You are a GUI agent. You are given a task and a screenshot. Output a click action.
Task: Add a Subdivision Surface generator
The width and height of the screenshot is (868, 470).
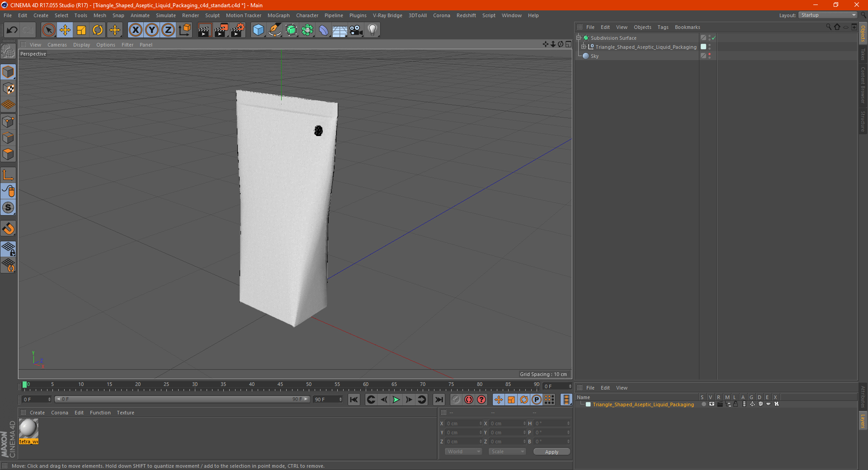(291, 30)
